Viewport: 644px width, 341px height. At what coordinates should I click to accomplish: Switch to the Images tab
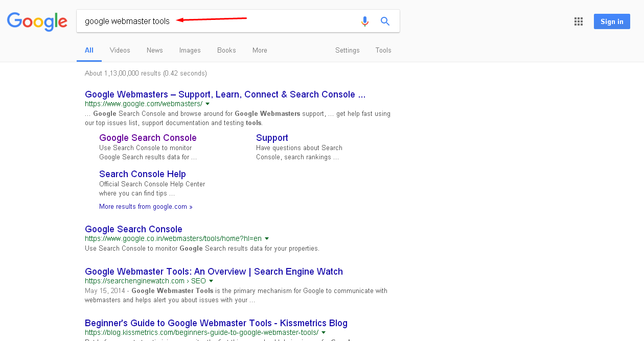(x=190, y=51)
